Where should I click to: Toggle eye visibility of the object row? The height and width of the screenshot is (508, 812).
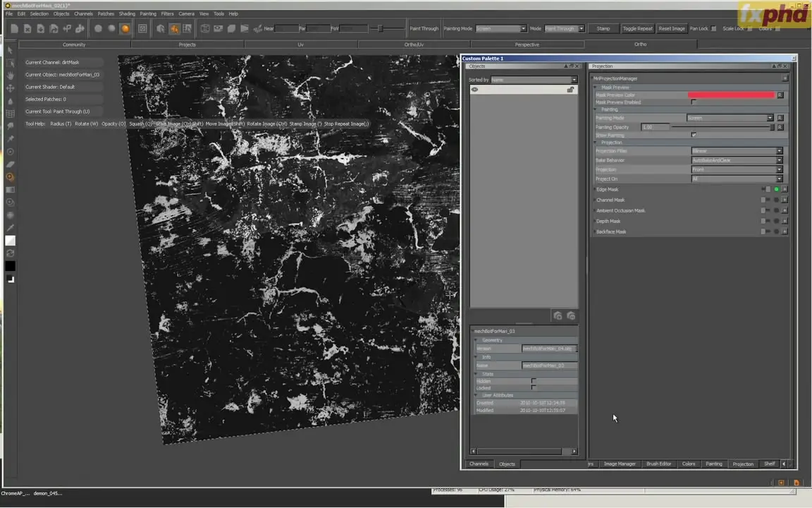[474, 90]
